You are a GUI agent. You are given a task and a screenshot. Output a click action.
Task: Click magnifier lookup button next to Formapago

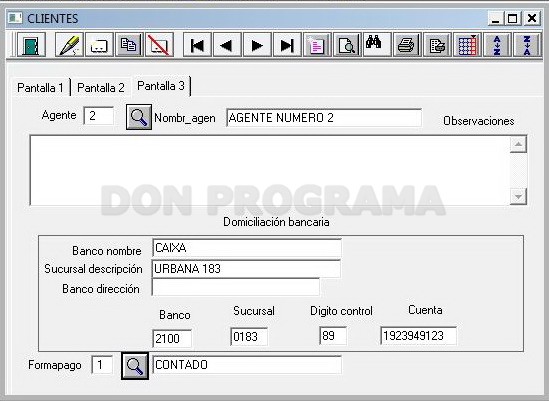(135, 366)
